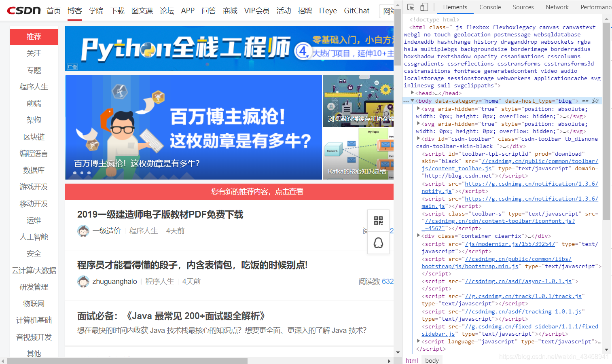Open ITeye in the navigation bar
This screenshot has width=612, height=364.
point(328,11)
